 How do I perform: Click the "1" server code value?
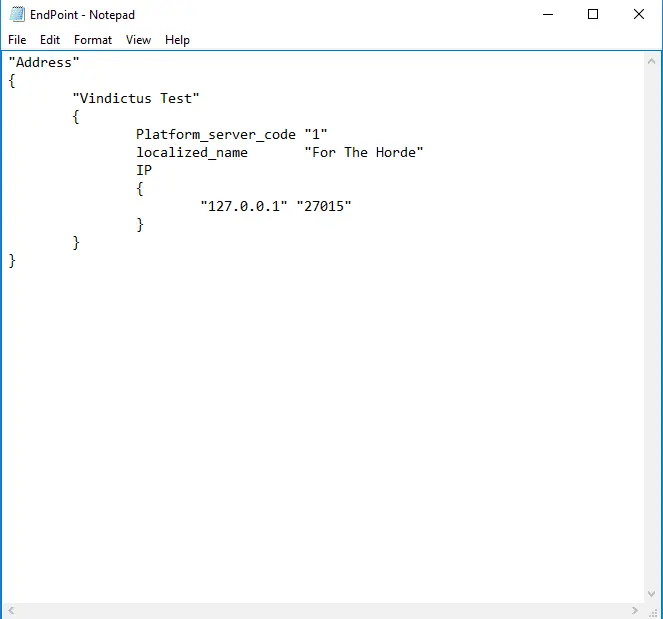[316, 134]
